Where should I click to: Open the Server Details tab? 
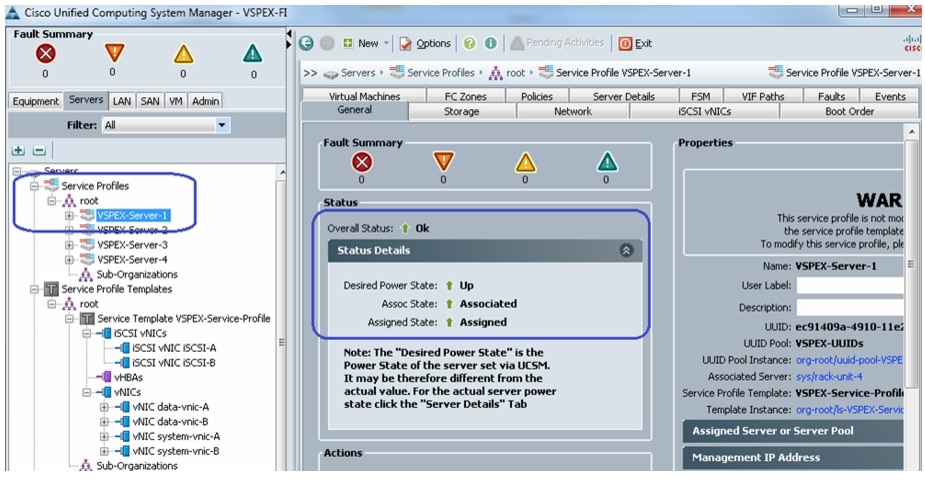624,96
